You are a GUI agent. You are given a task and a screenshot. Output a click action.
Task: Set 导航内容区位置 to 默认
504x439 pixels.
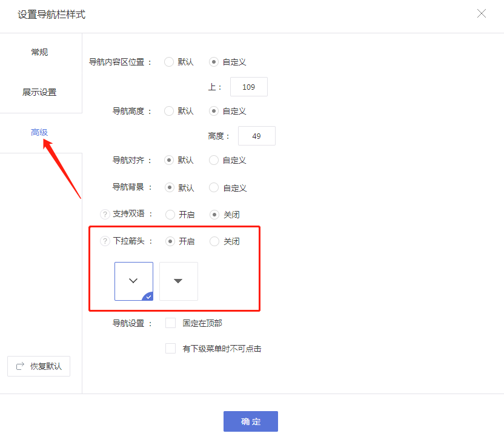pos(169,62)
